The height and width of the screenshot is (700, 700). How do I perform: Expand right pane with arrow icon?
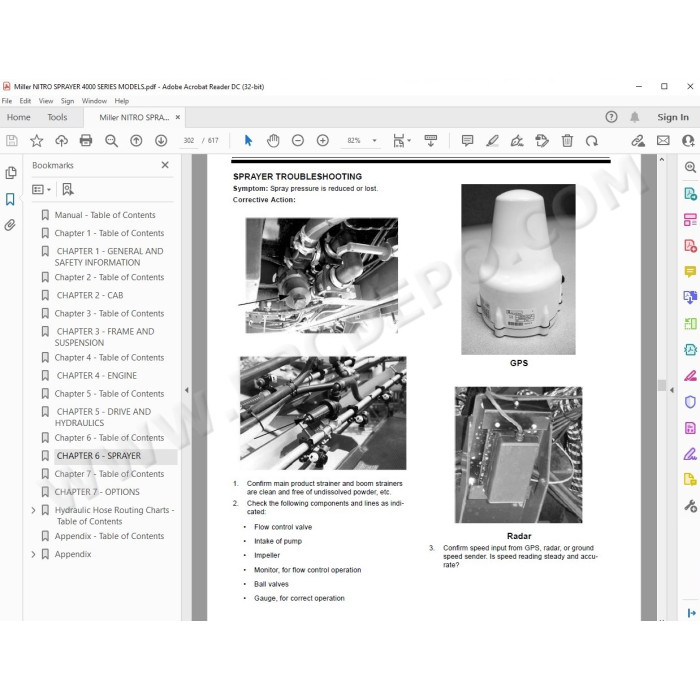(x=692, y=613)
